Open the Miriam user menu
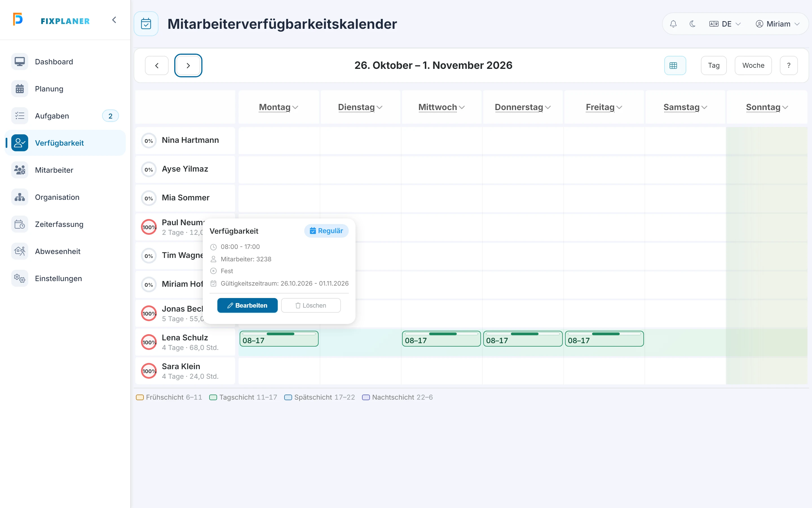This screenshot has width=812, height=508. (x=777, y=24)
